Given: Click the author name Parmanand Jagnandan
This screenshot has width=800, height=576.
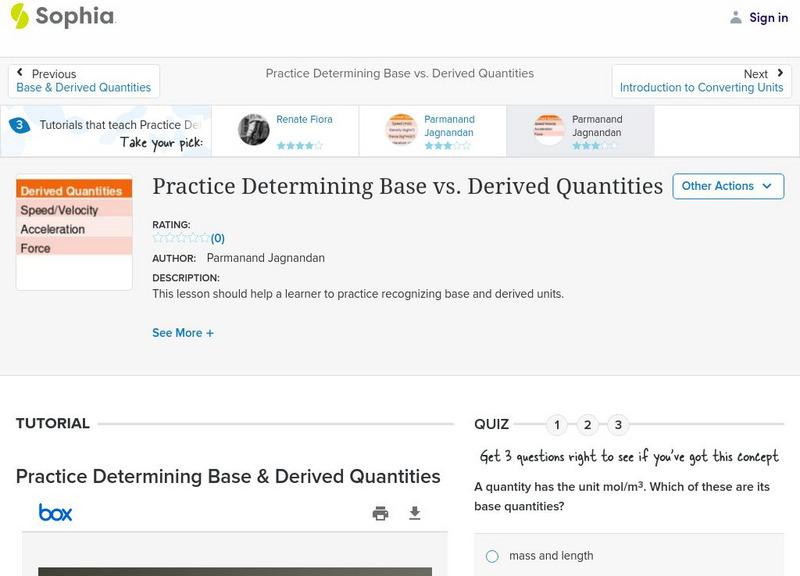Looking at the screenshot, I should point(265,258).
